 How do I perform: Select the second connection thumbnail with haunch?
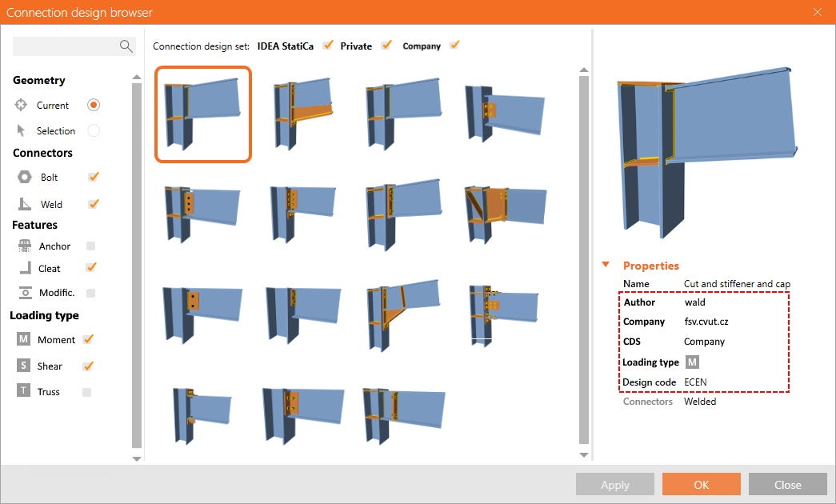click(302, 114)
